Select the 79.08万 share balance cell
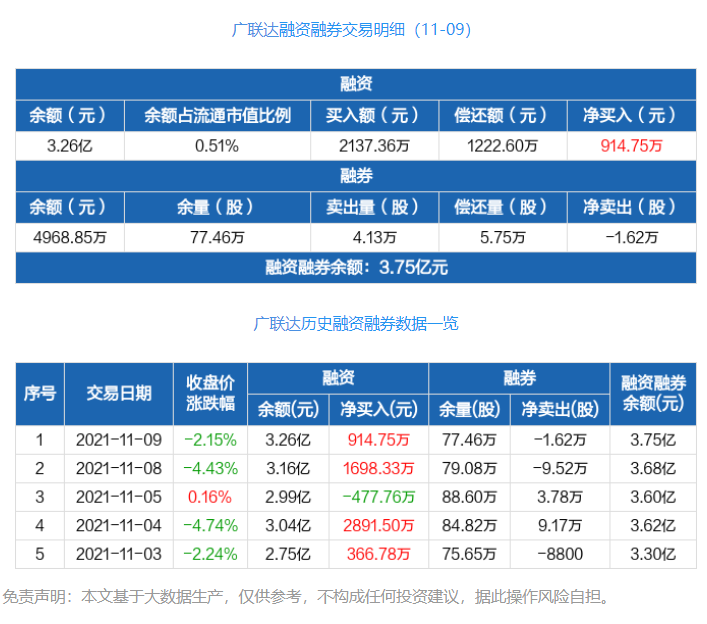Viewport: 707px width, 624px height. [469, 468]
